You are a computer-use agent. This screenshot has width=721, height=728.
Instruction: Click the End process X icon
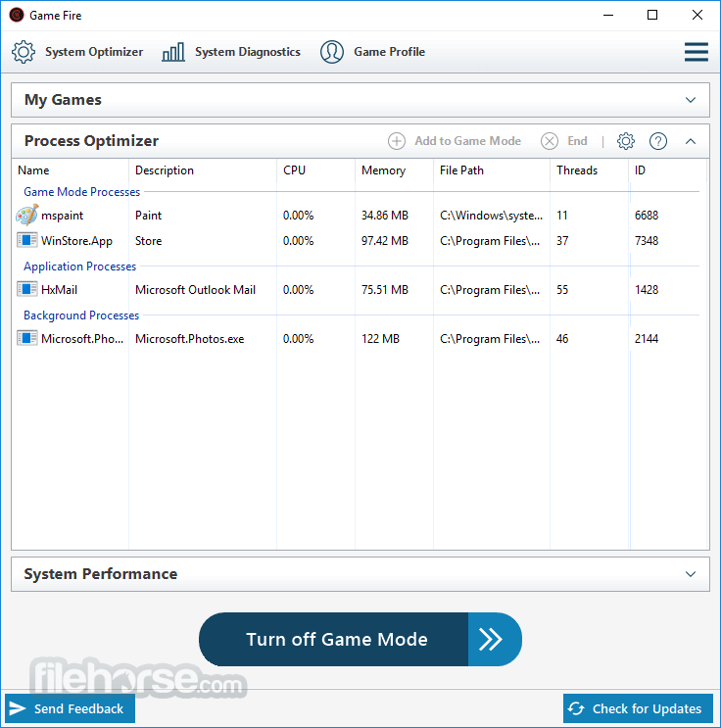[550, 141]
